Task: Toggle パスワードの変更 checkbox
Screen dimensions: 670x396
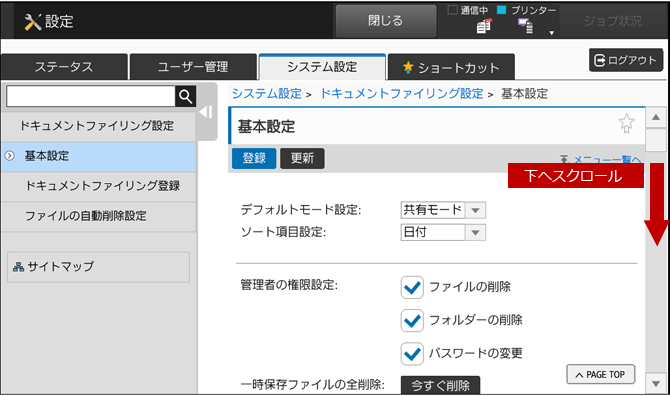Action: [412, 354]
